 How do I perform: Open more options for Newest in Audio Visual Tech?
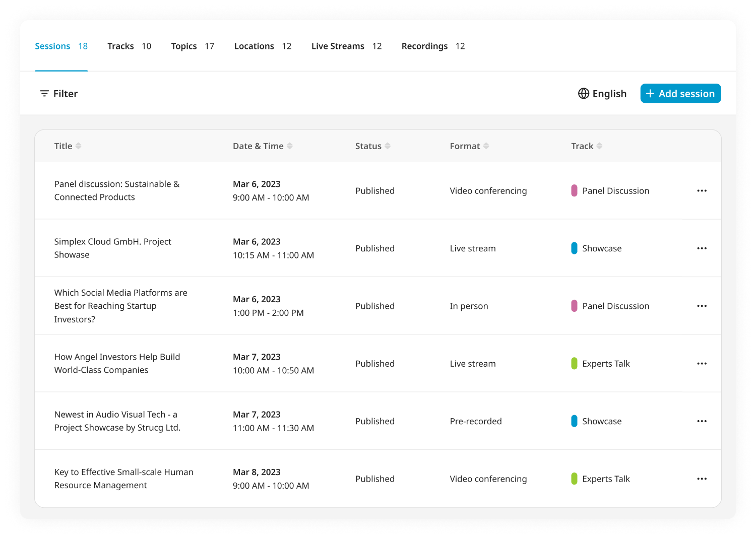pyautogui.click(x=702, y=421)
